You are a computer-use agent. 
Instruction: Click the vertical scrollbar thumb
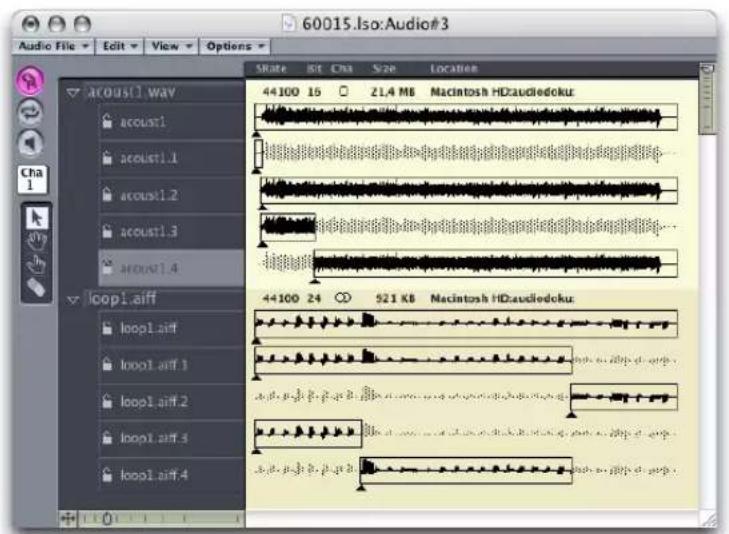click(706, 99)
